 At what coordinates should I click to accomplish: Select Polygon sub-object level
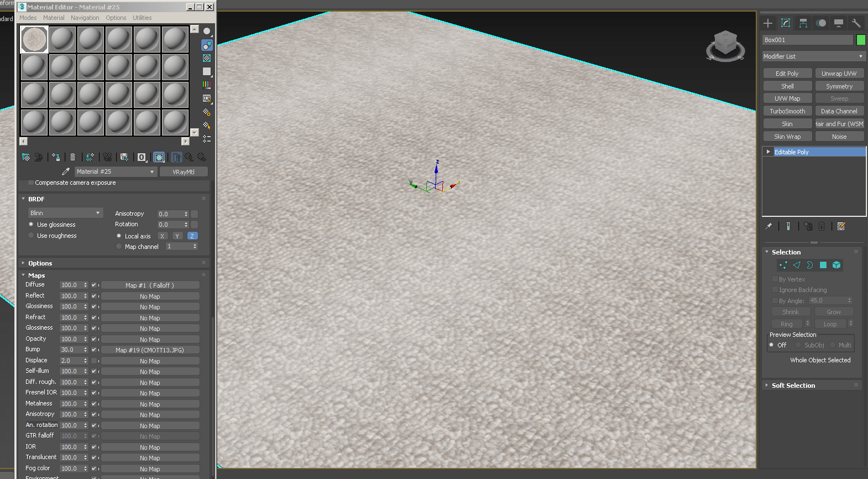pyautogui.click(x=823, y=265)
